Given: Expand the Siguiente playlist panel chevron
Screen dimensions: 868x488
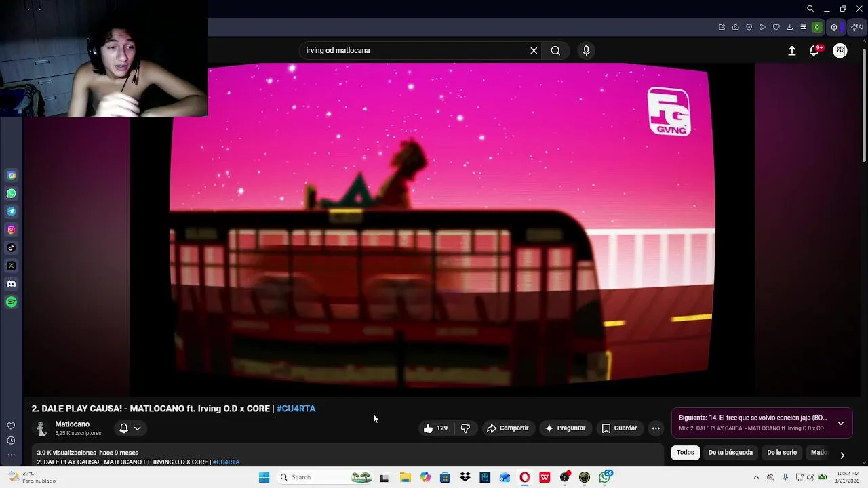Looking at the screenshot, I should 841,424.
